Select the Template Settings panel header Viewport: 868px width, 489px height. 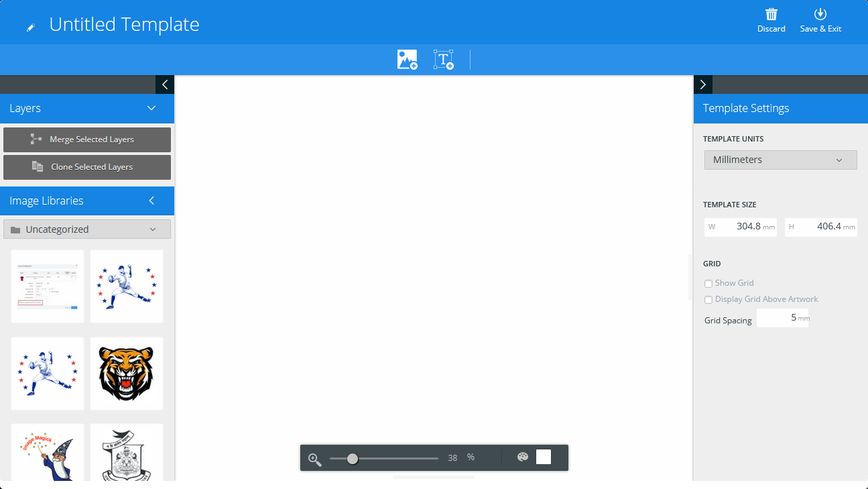[745, 108]
